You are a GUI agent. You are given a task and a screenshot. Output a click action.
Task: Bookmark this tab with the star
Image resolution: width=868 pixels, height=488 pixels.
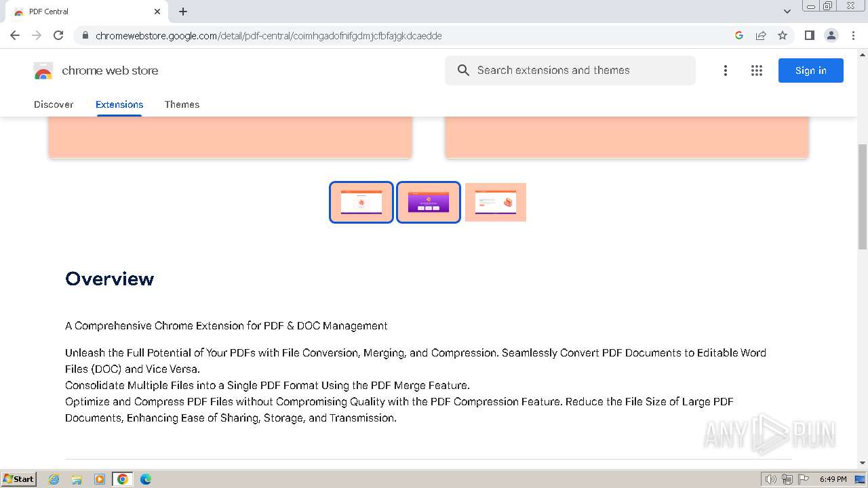pos(783,35)
